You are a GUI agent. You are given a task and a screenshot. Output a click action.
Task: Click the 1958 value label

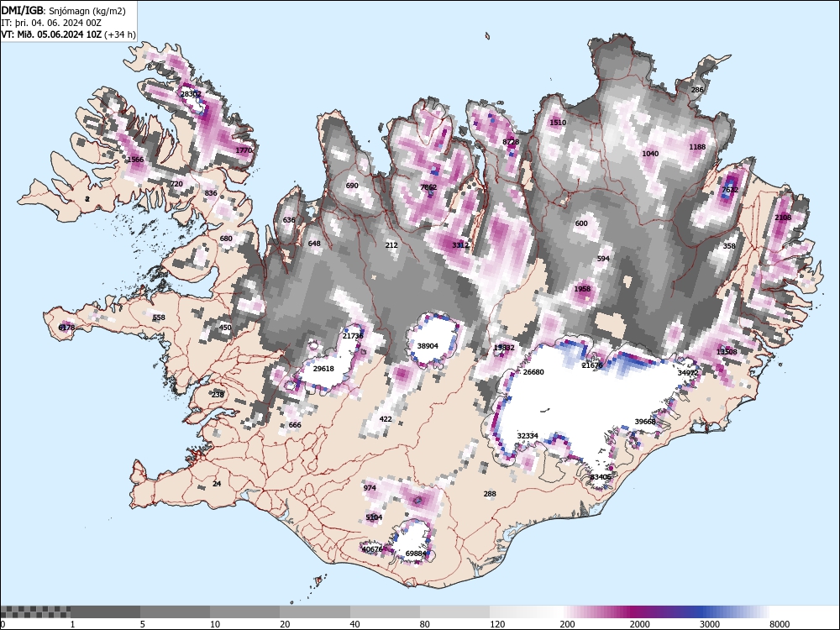(x=582, y=289)
